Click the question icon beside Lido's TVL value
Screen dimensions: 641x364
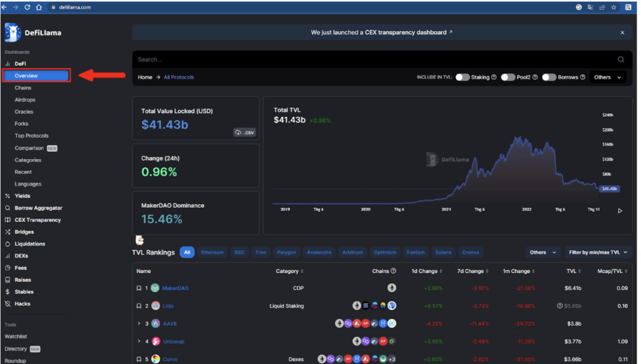coord(560,306)
